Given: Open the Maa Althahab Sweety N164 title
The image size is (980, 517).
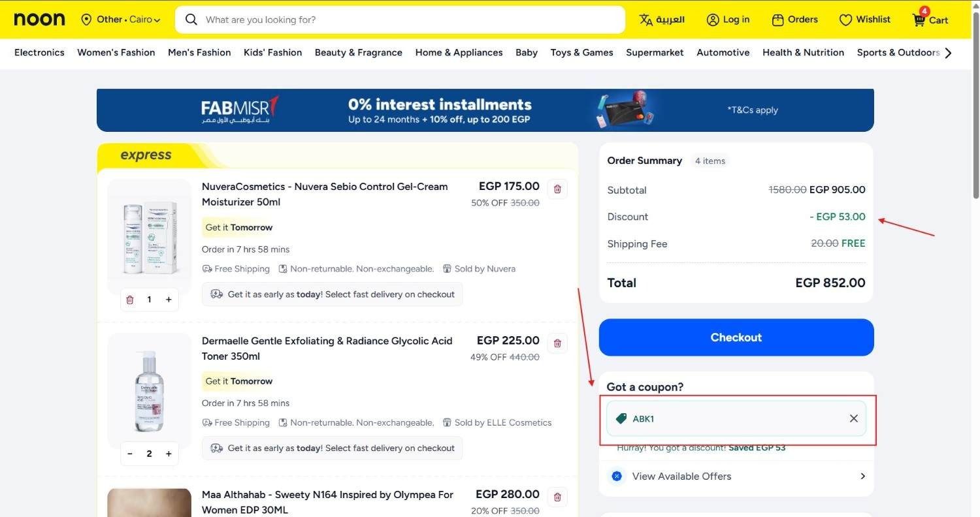Looking at the screenshot, I should (327, 502).
